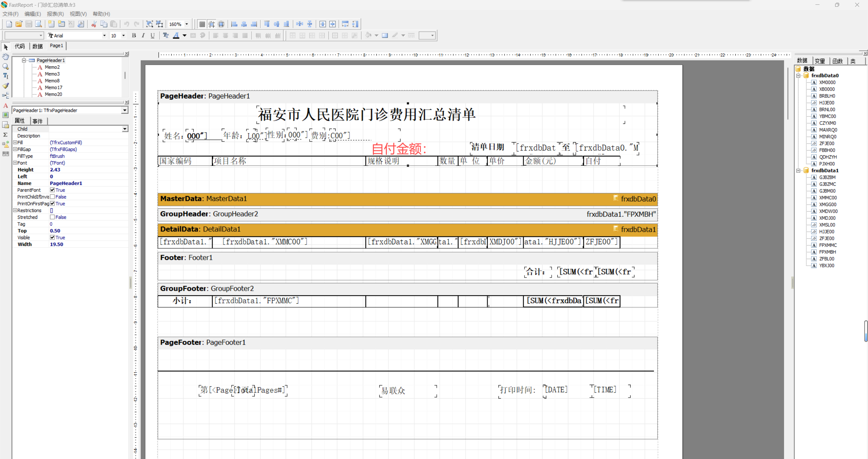868x459 pixels.
Task: Toggle Show Grid icon in toolbar
Action: (x=202, y=24)
